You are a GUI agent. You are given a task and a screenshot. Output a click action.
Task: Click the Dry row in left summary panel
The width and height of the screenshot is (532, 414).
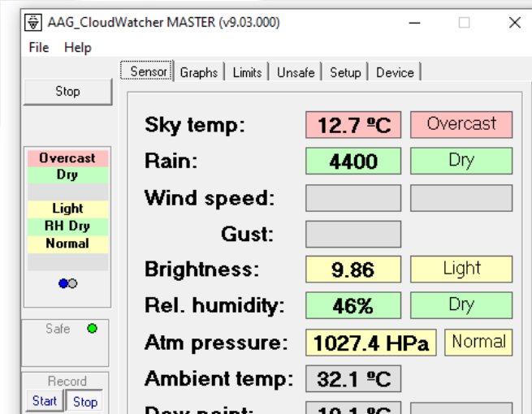68,175
